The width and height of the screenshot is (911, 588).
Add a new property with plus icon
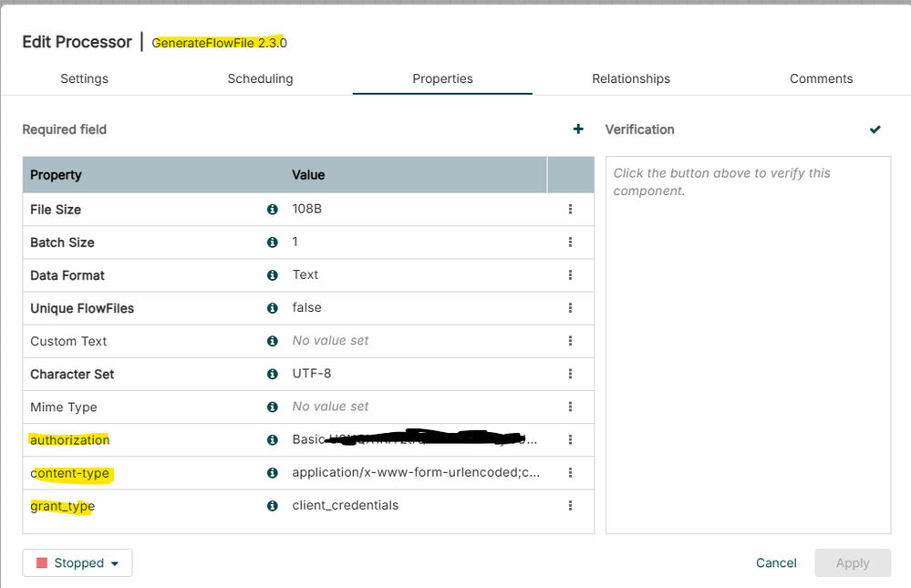578,129
